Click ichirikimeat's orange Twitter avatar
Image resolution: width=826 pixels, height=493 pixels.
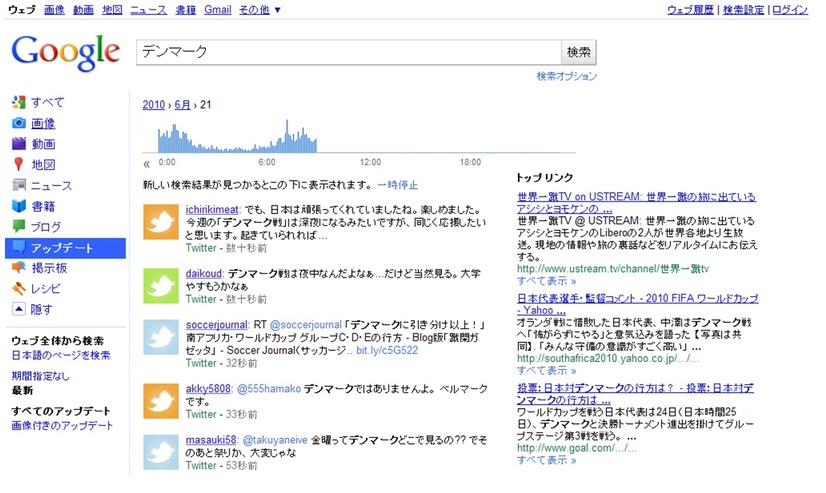coord(161,222)
